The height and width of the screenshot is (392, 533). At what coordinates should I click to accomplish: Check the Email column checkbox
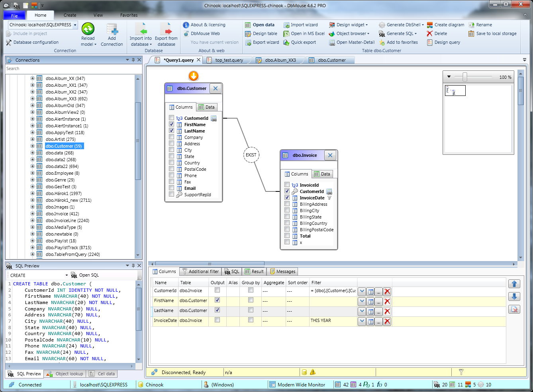click(171, 188)
